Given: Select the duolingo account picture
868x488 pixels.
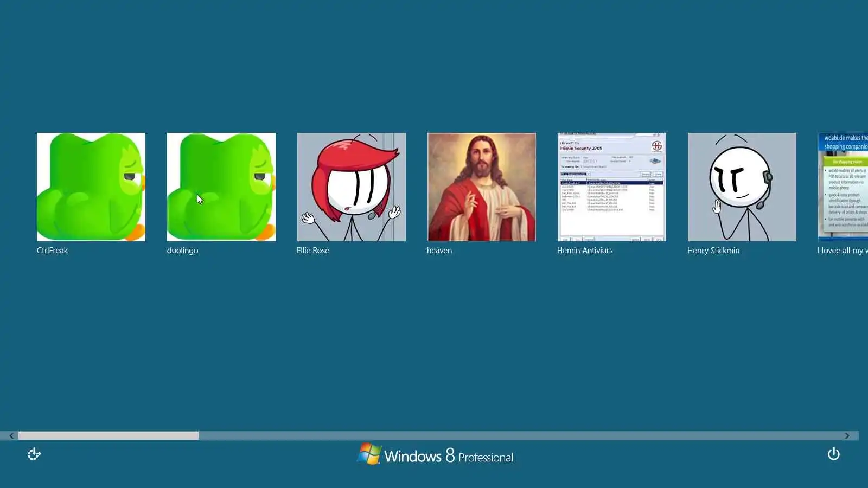Looking at the screenshot, I should [x=221, y=187].
